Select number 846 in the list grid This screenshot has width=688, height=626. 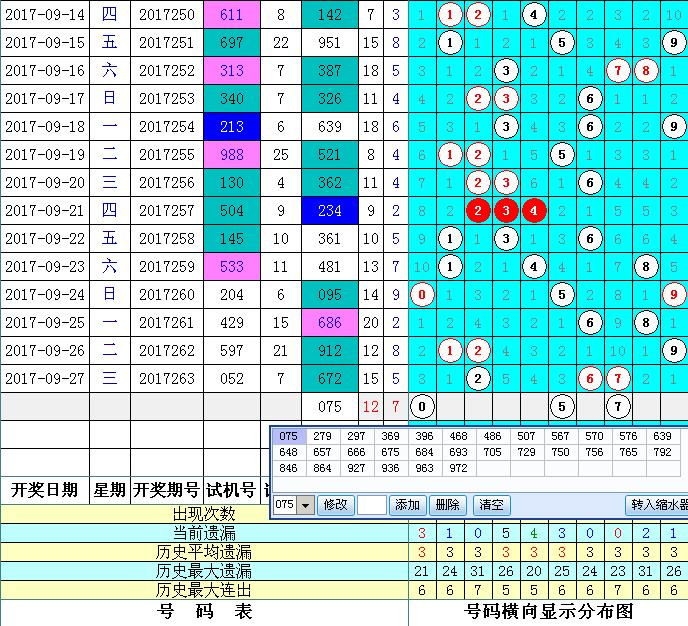pyautogui.click(x=288, y=468)
